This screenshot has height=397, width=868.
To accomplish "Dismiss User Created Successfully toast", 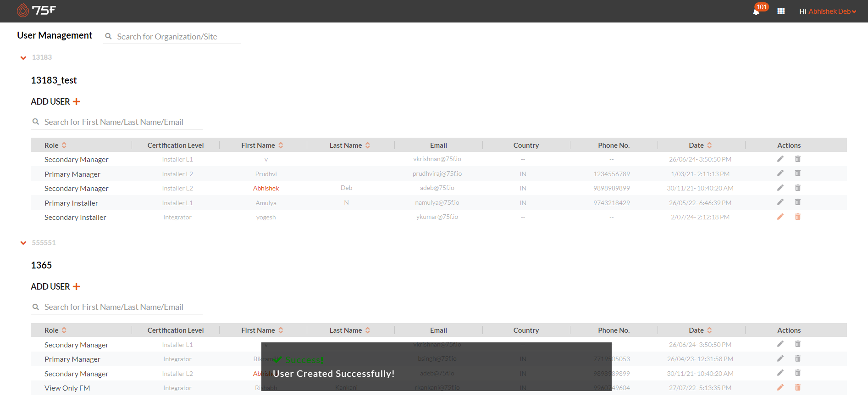I will pyautogui.click(x=436, y=367).
